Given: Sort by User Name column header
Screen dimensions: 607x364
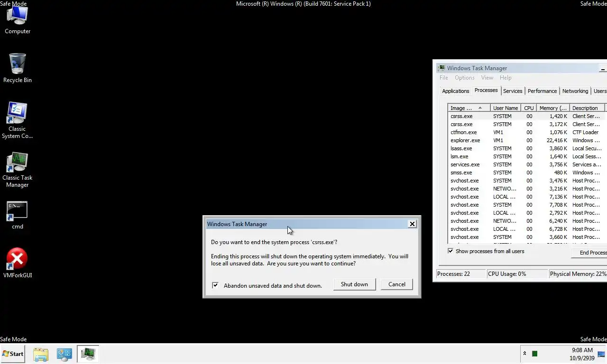Looking at the screenshot, I should (505, 108).
